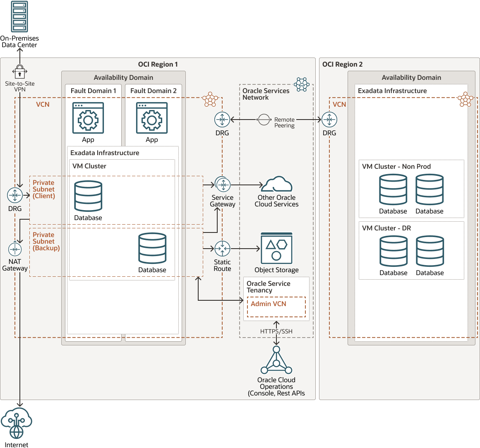Click the Internet globe cloud icon
This screenshot has width=480, height=448.
(16, 423)
